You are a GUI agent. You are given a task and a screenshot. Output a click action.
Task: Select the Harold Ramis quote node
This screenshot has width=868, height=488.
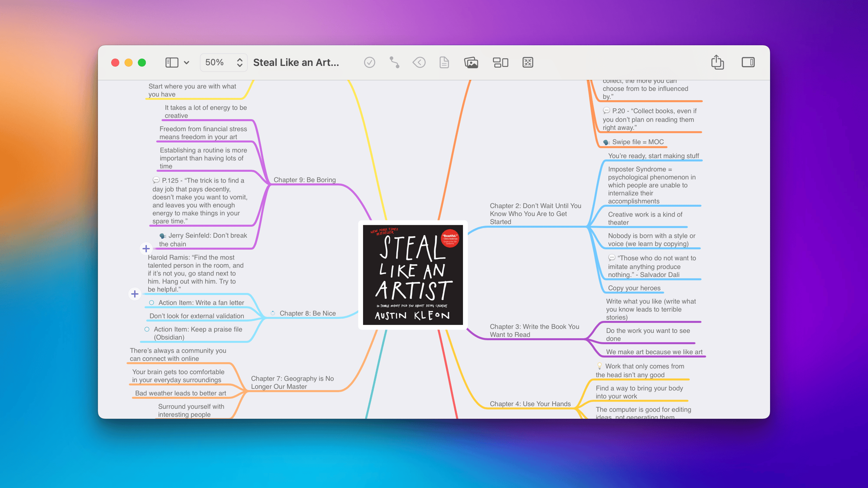click(196, 273)
